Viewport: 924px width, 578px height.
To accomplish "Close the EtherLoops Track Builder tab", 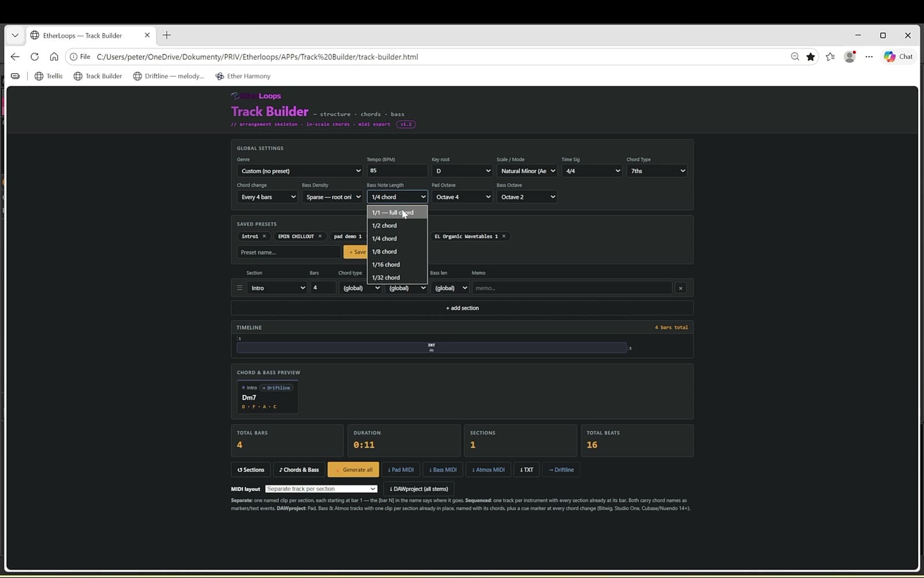I will coord(147,35).
